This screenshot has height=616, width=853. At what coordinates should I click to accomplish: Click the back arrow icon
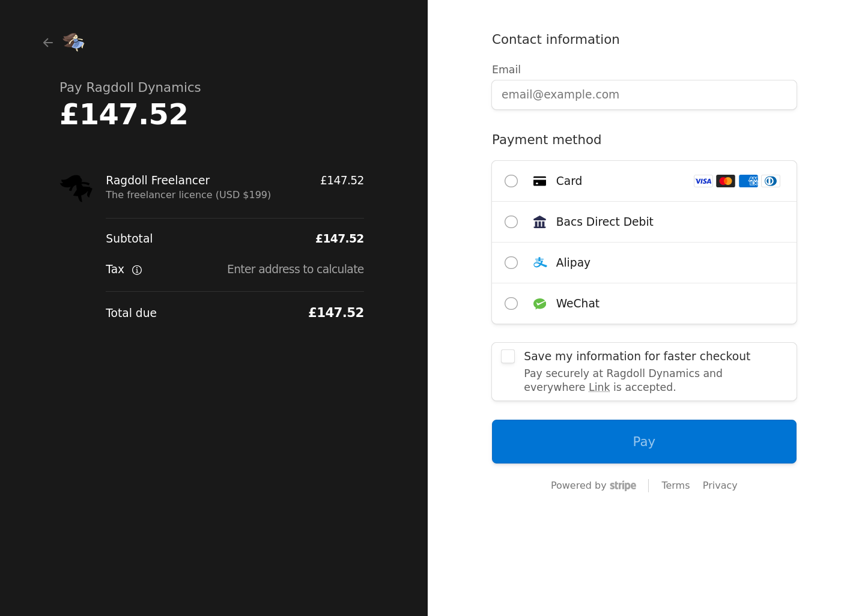48,43
